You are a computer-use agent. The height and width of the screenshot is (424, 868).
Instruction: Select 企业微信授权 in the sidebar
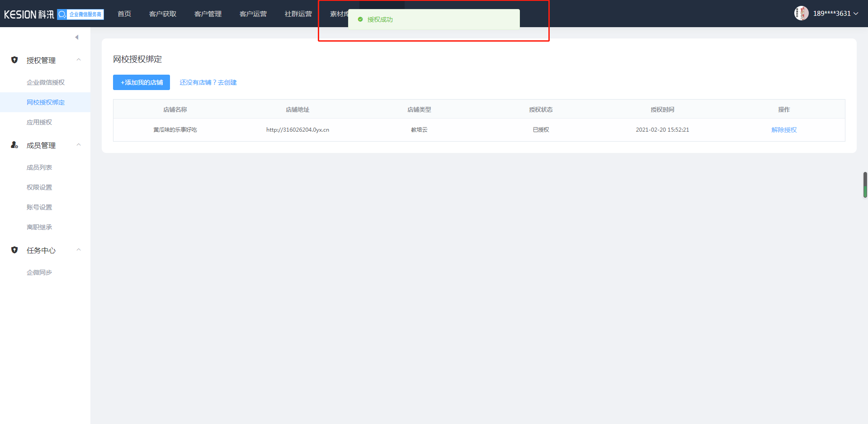[46, 82]
